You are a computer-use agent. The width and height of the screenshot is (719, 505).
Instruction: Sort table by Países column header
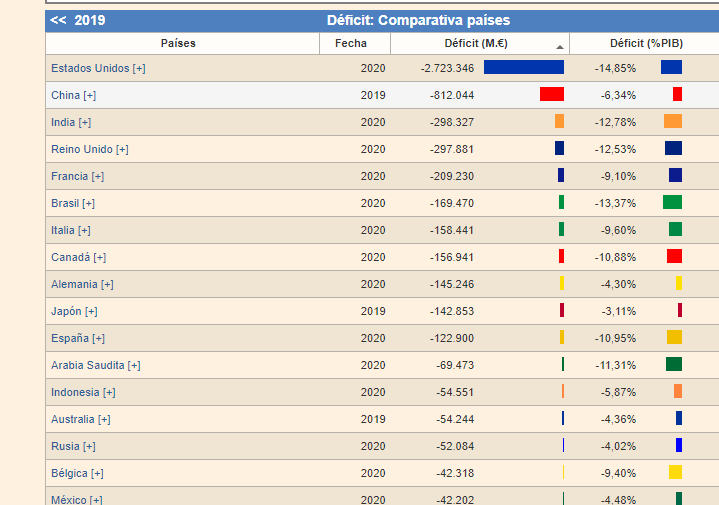178,44
